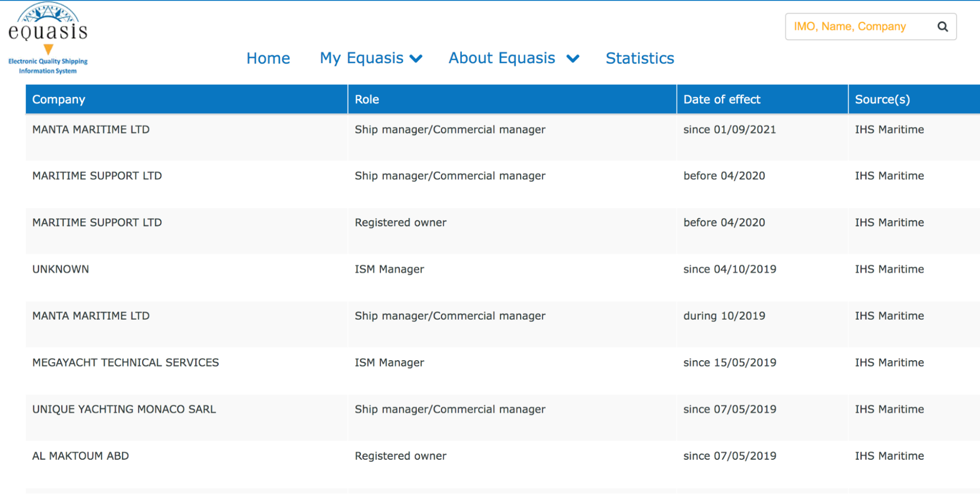Expand the My Equasis chevron
The image size is (980, 494).
click(416, 59)
